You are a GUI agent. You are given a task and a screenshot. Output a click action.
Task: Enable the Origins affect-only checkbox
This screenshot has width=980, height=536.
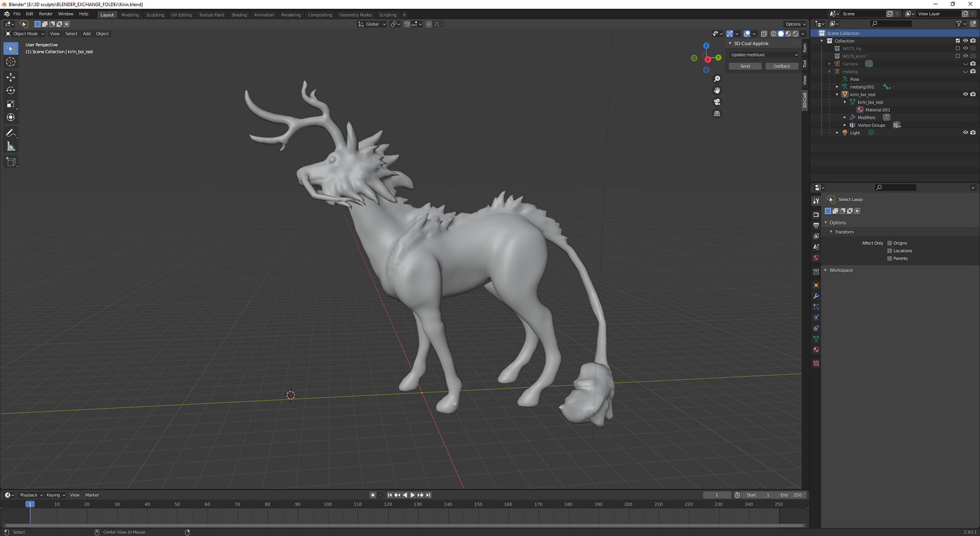pyautogui.click(x=890, y=243)
